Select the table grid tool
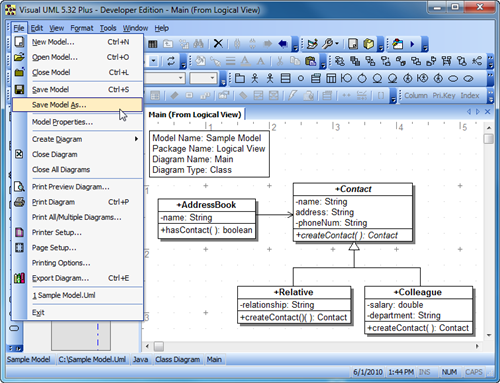The height and width of the screenshot is (383, 500). tap(331, 78)
